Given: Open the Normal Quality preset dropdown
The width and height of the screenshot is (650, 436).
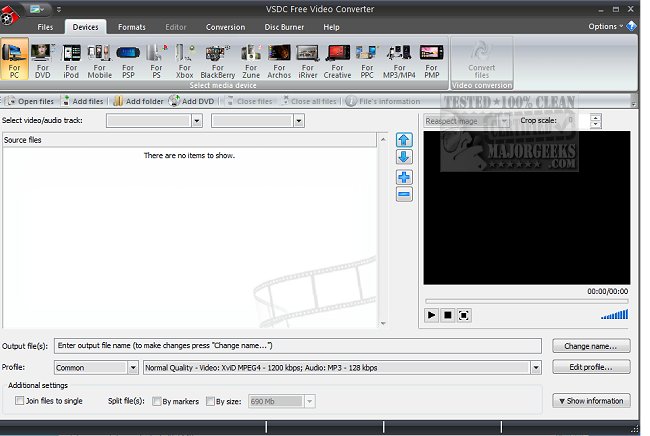Looking at the screenshot, I should point(536,367).
